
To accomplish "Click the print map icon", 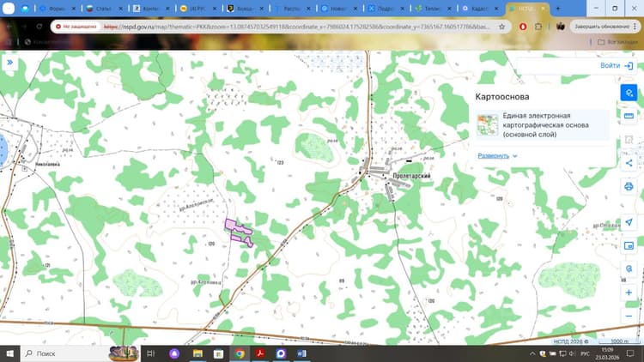I will pyautogui.click(x=629, y=186).
